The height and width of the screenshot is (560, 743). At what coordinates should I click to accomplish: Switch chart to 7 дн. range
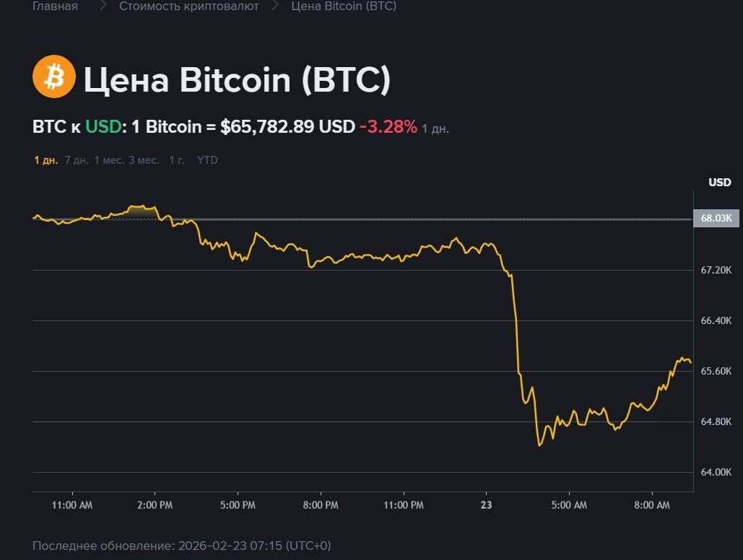76,160
